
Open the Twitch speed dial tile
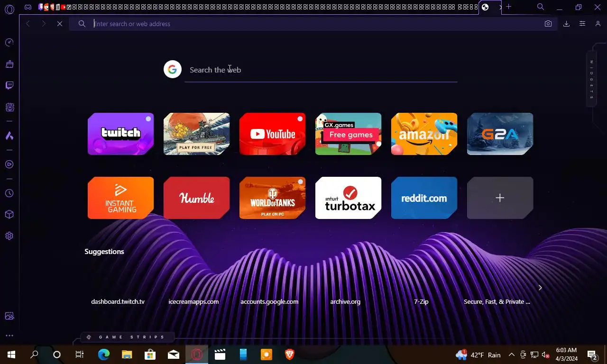121,134
